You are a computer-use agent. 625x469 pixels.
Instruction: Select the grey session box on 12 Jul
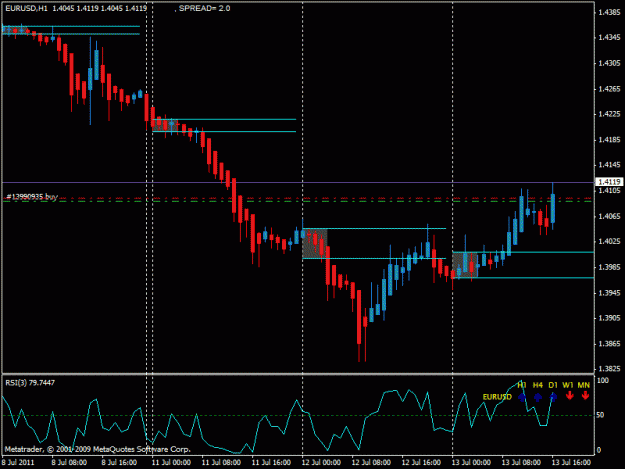(315, 243)
